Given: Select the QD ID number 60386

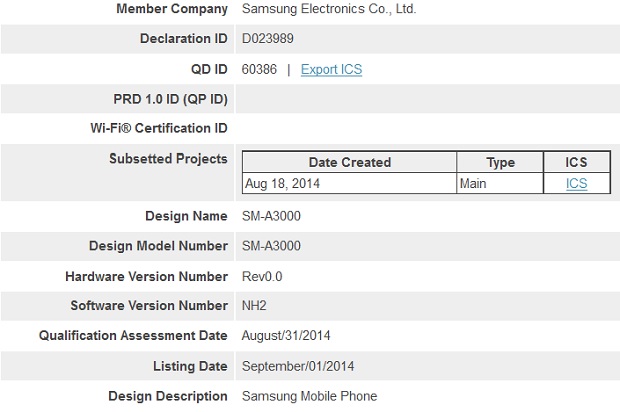Looking at the screenshot, I should [x=259, y=70].
